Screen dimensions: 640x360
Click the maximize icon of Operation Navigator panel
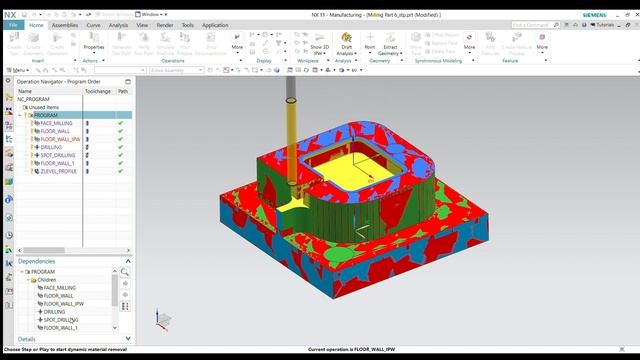(x=128, y=82)
